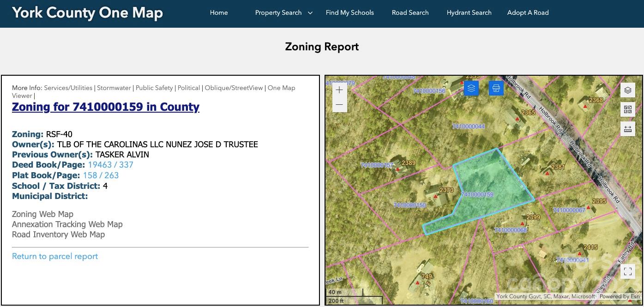Click the blue print map button
Image resolution: width=644 pixels, height=307 pixels.
point(496,88)
